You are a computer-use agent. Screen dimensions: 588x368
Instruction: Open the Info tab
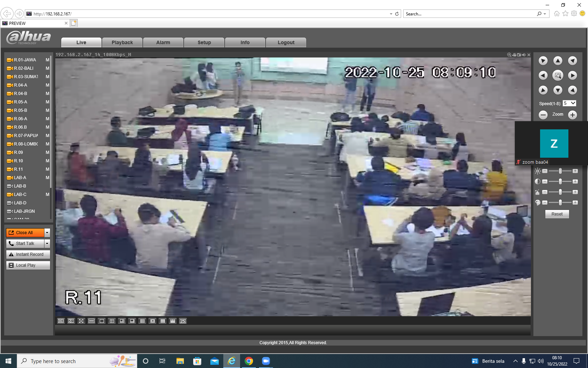click(245, 42)
